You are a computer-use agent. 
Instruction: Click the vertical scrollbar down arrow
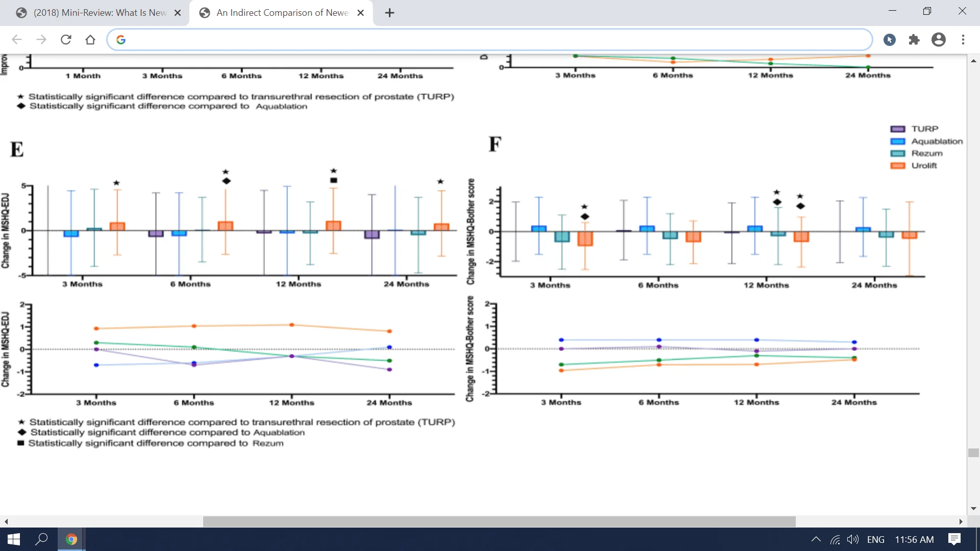point(973,509)
